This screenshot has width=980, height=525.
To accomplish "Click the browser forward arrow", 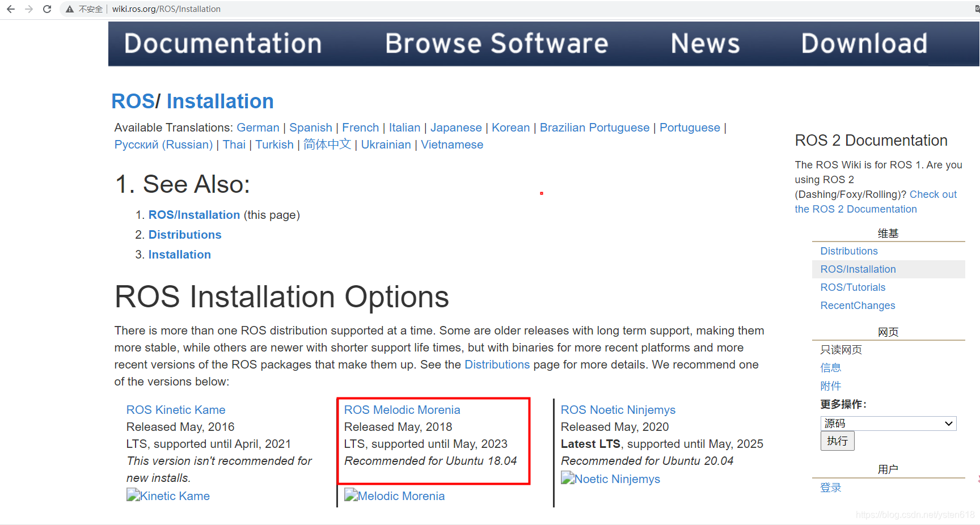I will (x=29, y=9).
